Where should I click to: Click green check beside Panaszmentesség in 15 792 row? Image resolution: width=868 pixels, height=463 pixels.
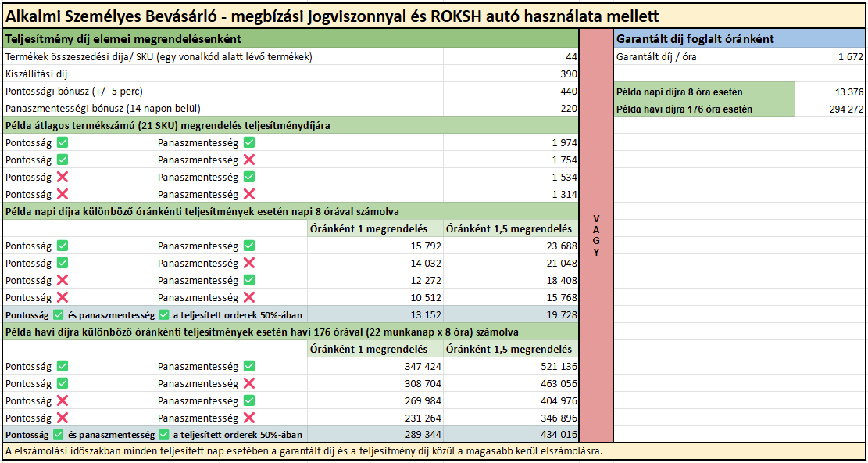point(249,246)
